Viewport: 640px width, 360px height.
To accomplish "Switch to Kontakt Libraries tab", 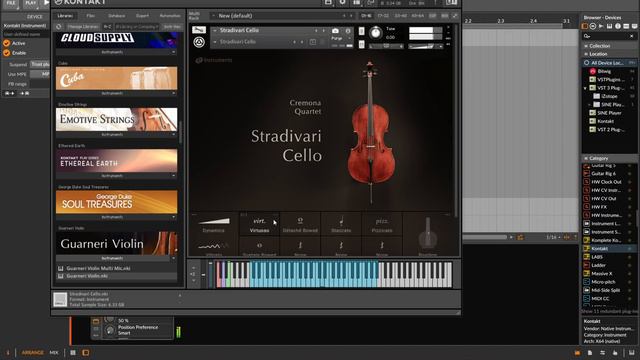I will pos(65,16).
